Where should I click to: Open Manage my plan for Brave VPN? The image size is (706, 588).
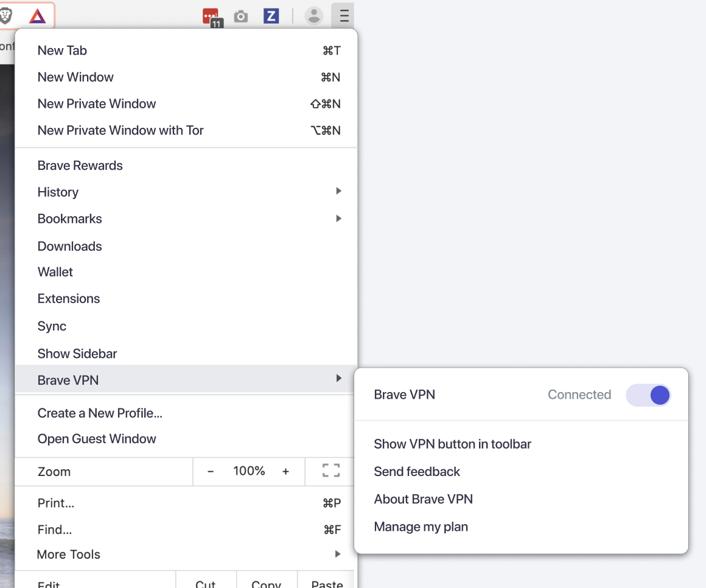[421, 527]
